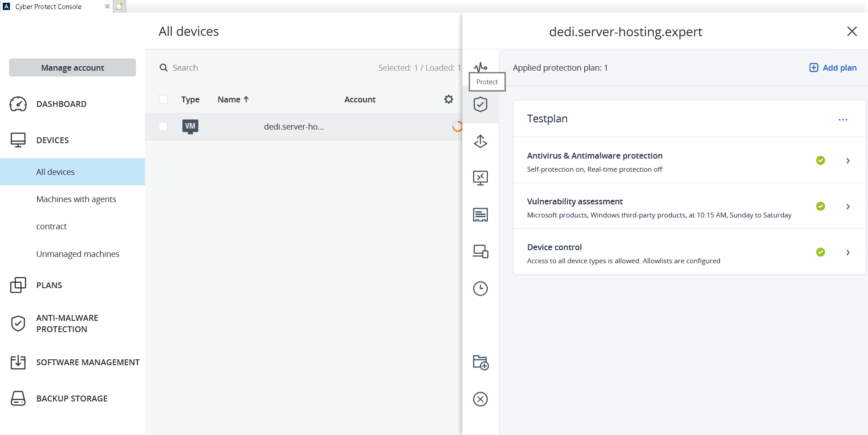
Task: Click the devices inventory icon in action bar
Action: [480, 251]
